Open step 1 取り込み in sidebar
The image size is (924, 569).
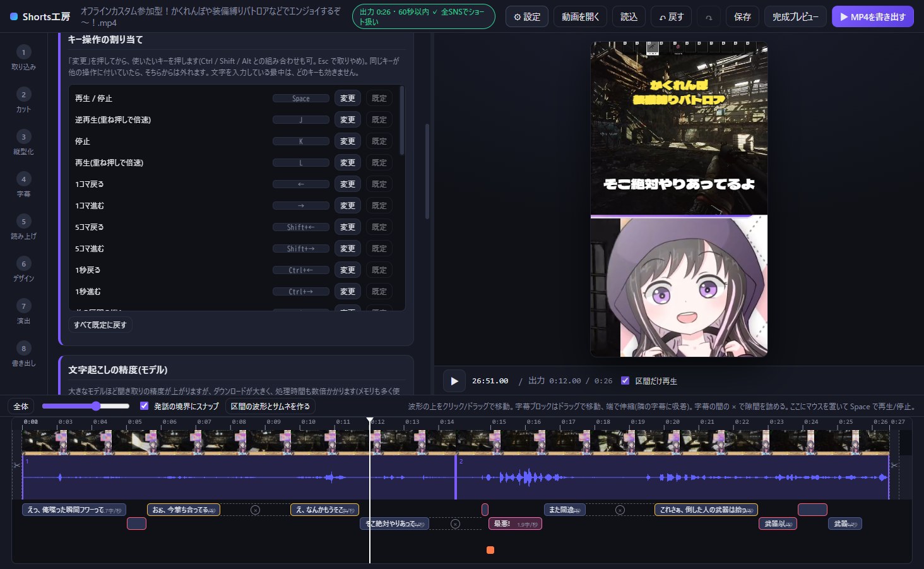pyautogui.click(x=23, y=57)
